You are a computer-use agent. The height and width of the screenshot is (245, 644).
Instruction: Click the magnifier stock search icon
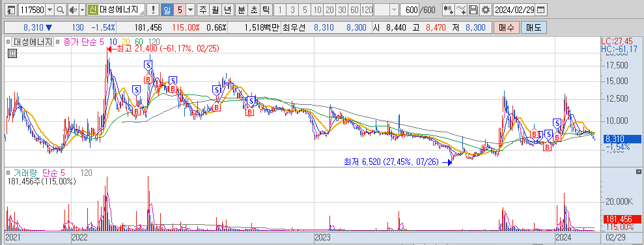[x=60, y=10]
